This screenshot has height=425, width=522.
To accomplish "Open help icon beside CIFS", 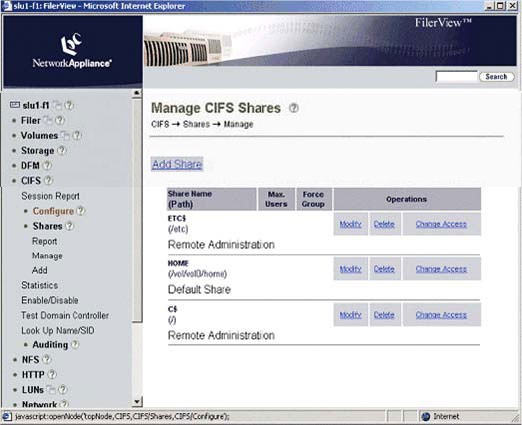I will 49,181.
